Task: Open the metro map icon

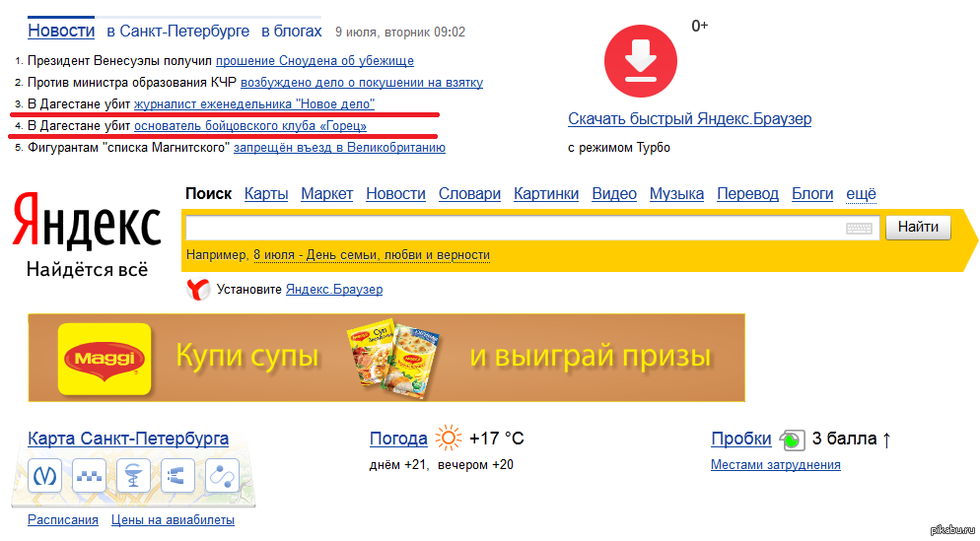Action: click(x=45, y=477)
